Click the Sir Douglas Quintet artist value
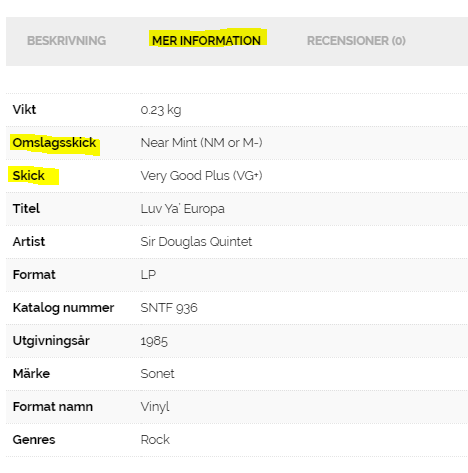Image resolution: width=468 pixels, height=473 pixels. [196, 242]
